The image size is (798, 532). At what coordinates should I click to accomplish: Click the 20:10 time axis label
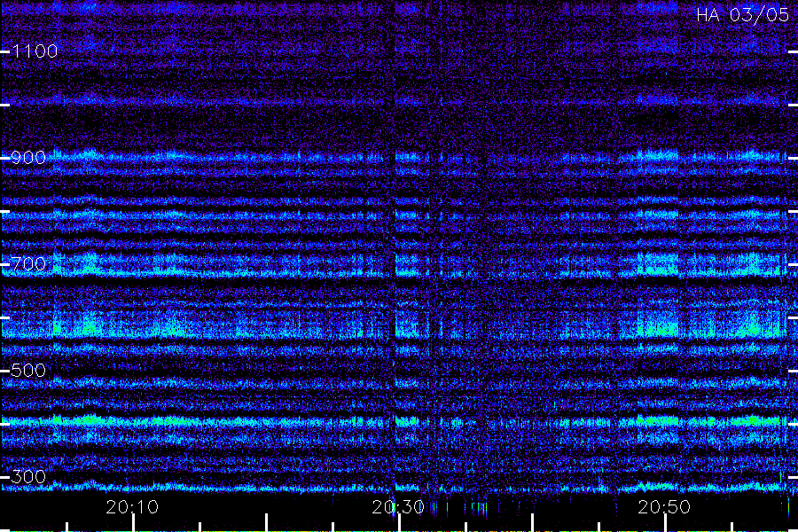point(132,507)
